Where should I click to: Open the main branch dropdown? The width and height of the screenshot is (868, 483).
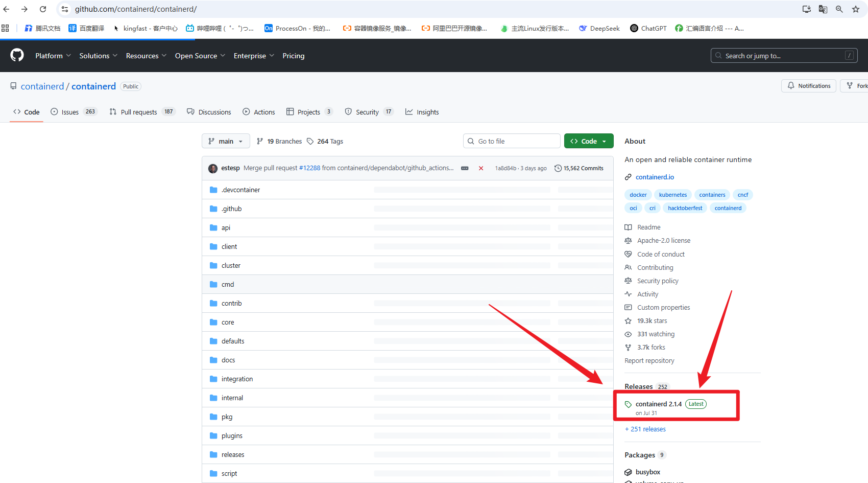[226, 141]
